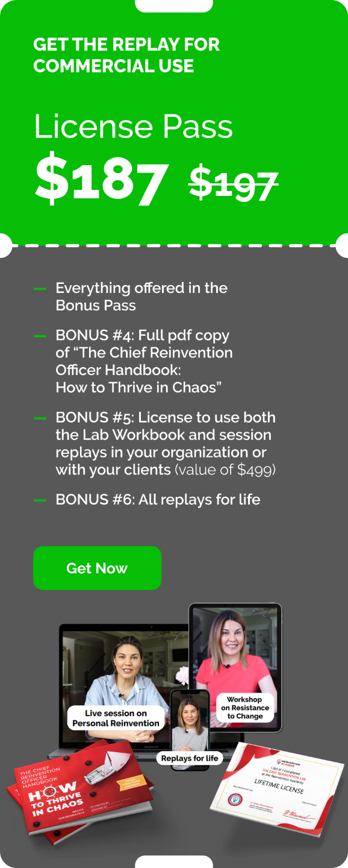Click the 'Replays for life' label
The height and width of the screenshot is (868, 348).
[190, 758]
